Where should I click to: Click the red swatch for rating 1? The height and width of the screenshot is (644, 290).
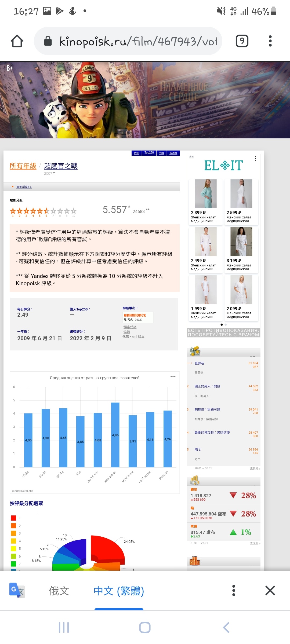tap(13, 518)
